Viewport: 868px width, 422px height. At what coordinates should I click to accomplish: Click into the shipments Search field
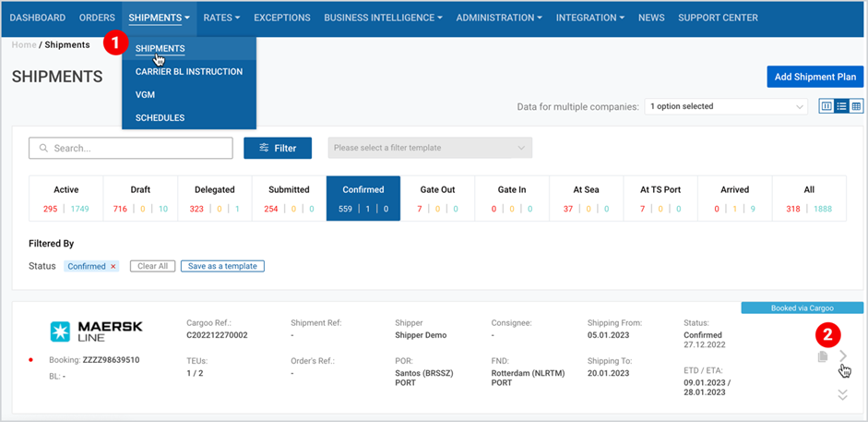[x=131, y=149]
